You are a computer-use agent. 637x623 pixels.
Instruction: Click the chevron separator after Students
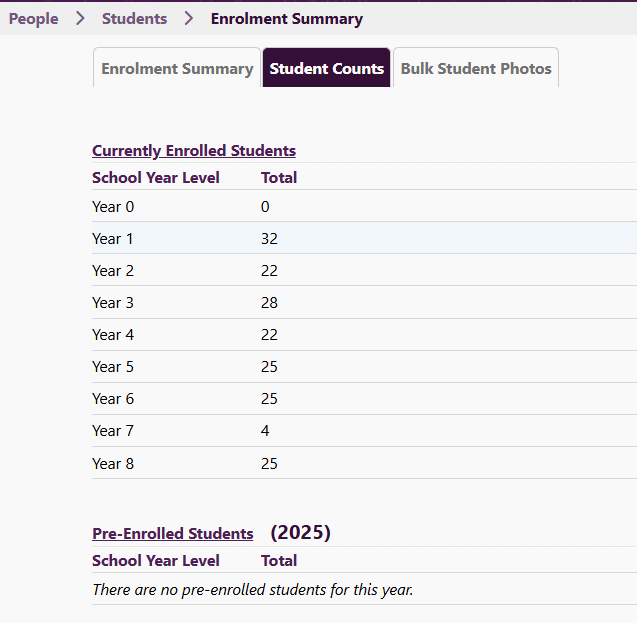(189, 19)
